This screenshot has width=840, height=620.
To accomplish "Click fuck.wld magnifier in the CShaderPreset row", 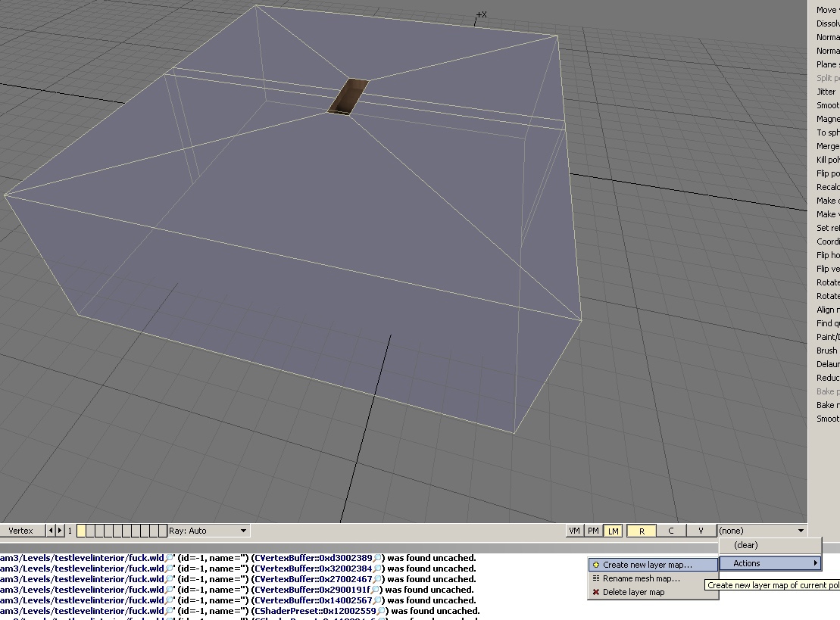I will coord(169,611).
